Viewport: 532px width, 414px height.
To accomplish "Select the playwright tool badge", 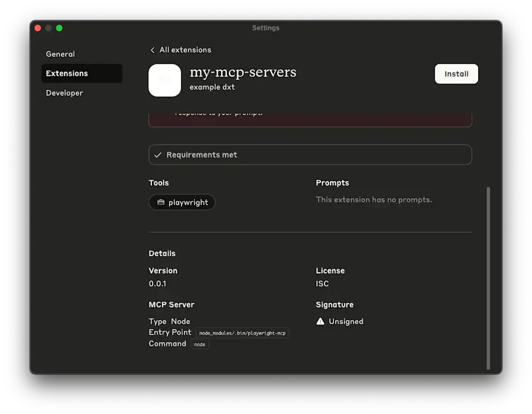I will tap(181, 202).
